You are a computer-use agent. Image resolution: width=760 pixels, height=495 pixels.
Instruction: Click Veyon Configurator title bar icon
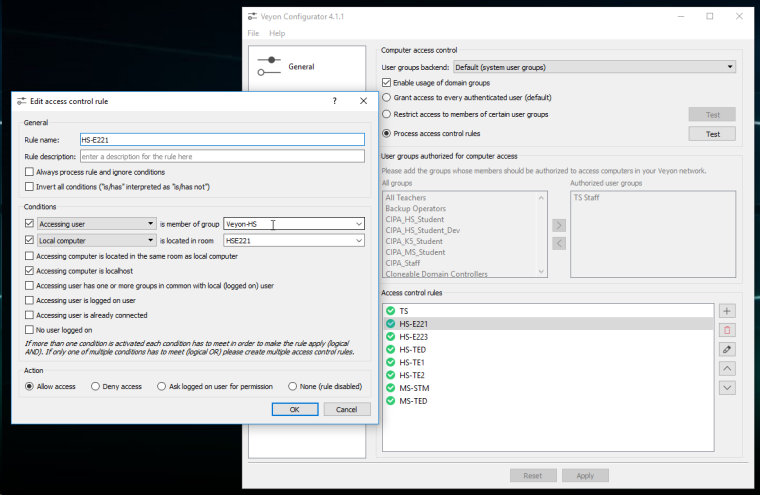coord(252,16)
